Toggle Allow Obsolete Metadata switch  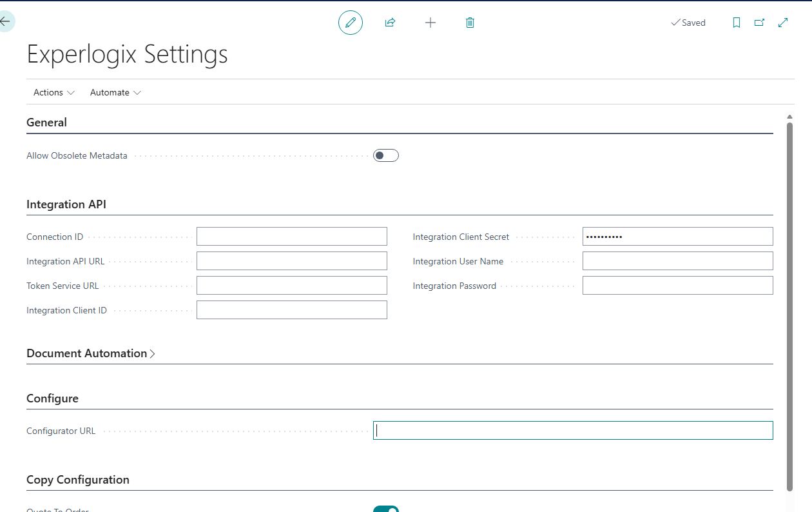point(386,155)
